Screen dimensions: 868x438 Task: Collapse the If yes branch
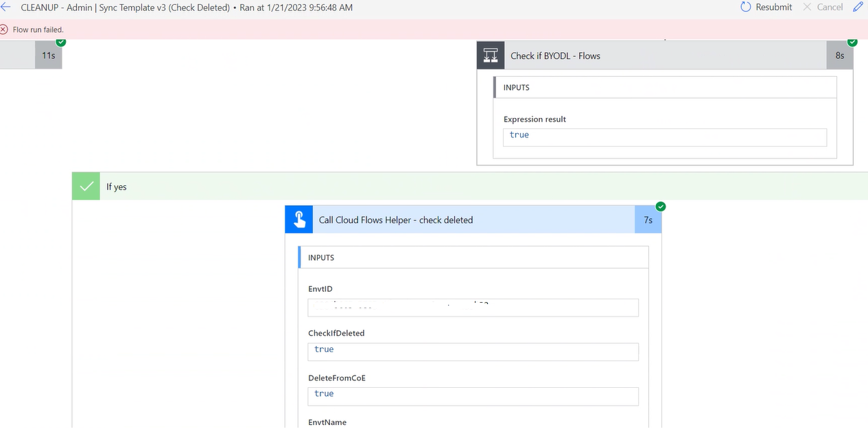[470, 186]
